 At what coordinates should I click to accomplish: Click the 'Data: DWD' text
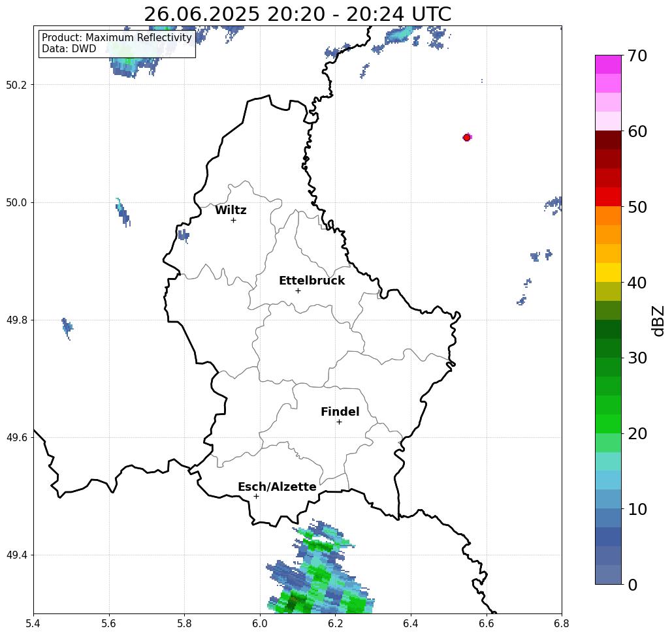pos(69,49)
